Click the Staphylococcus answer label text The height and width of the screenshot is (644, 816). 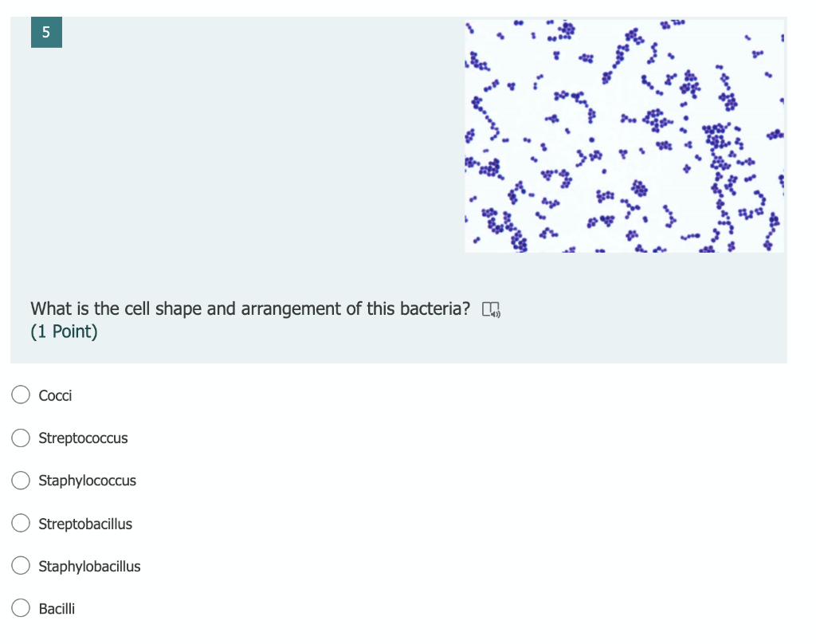pyautogui.click(x=88, y=481)
